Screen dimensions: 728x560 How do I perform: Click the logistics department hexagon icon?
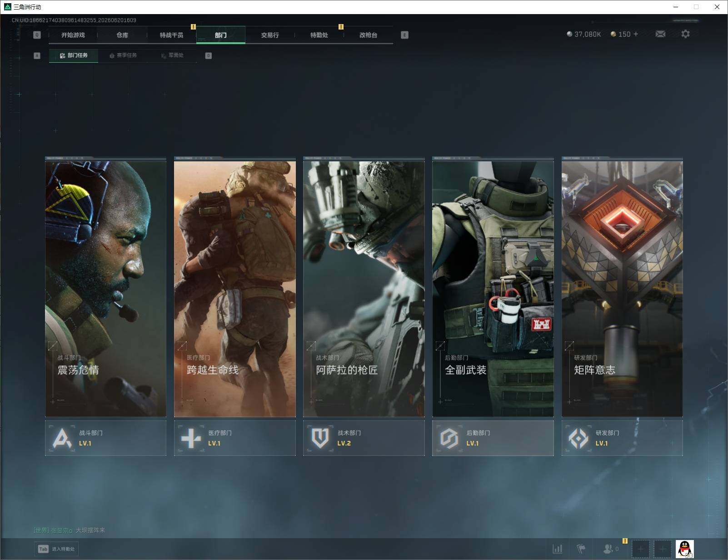[x=449, y=439]
